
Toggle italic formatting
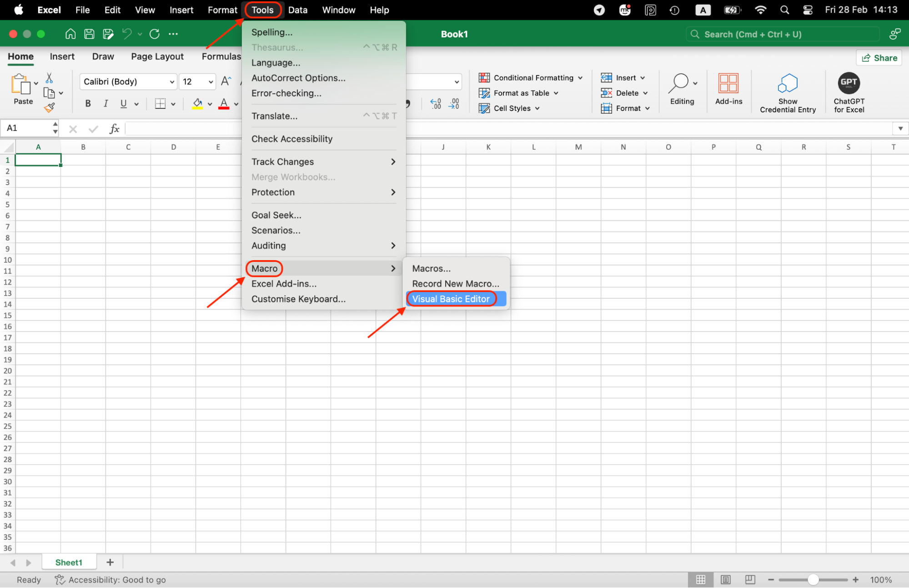point(105,103)
